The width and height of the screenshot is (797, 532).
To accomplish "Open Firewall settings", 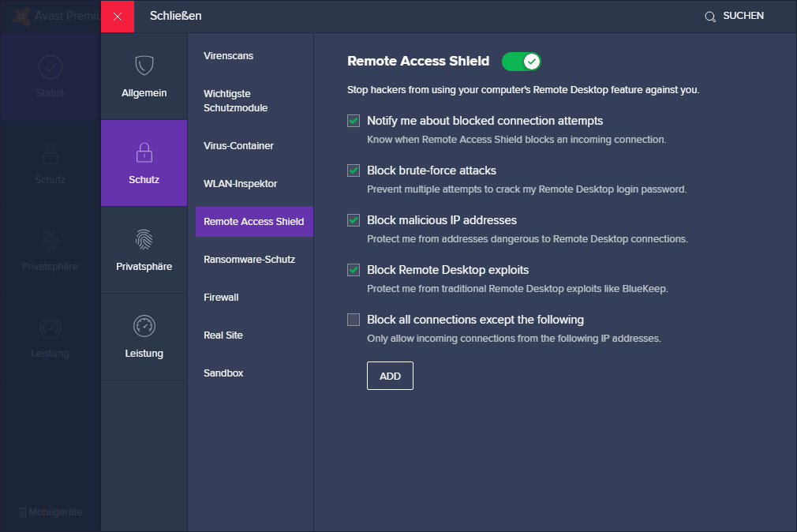I will (221, 298).
